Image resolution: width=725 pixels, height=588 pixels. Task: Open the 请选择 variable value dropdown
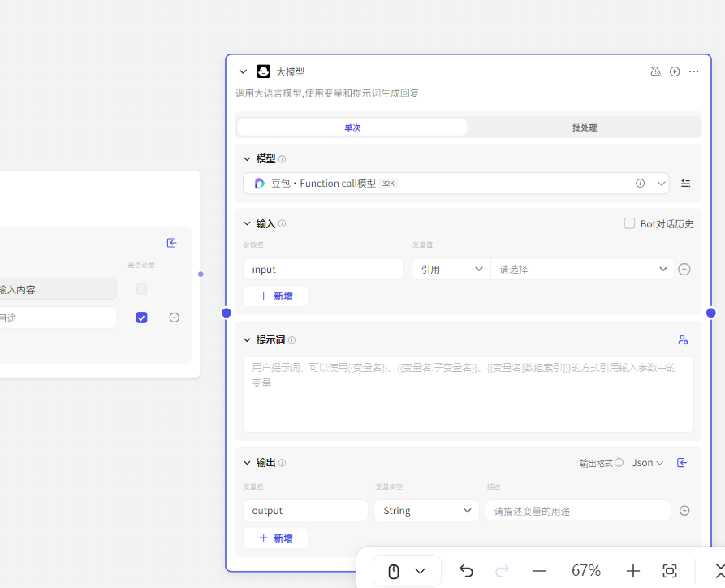pos(582,270)
